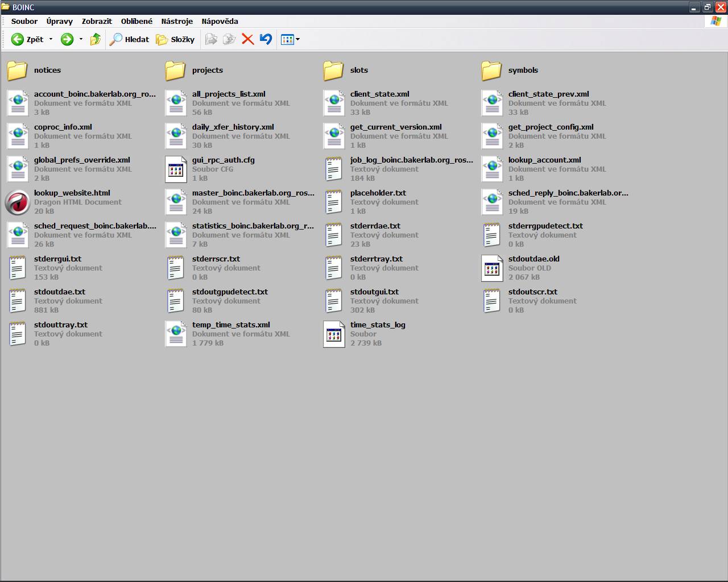Open the Soubor menu
728x582 pixels.
pyautogui.click(x=24, y=21)
